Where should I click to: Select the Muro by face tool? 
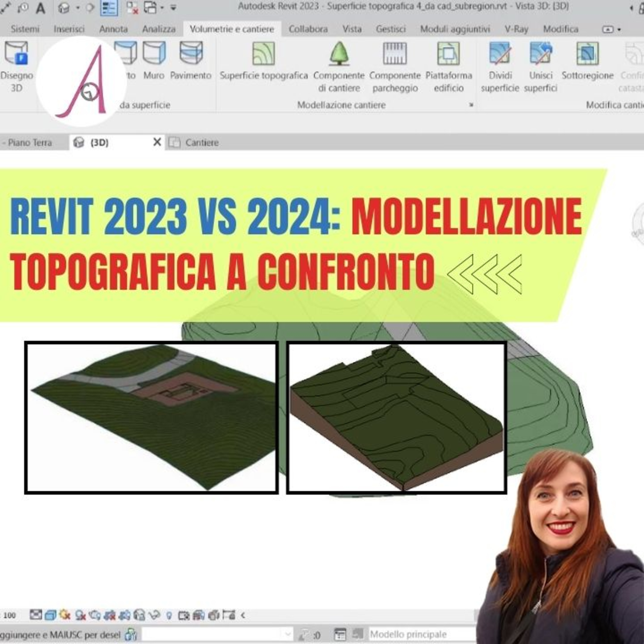tap(154, 61)
